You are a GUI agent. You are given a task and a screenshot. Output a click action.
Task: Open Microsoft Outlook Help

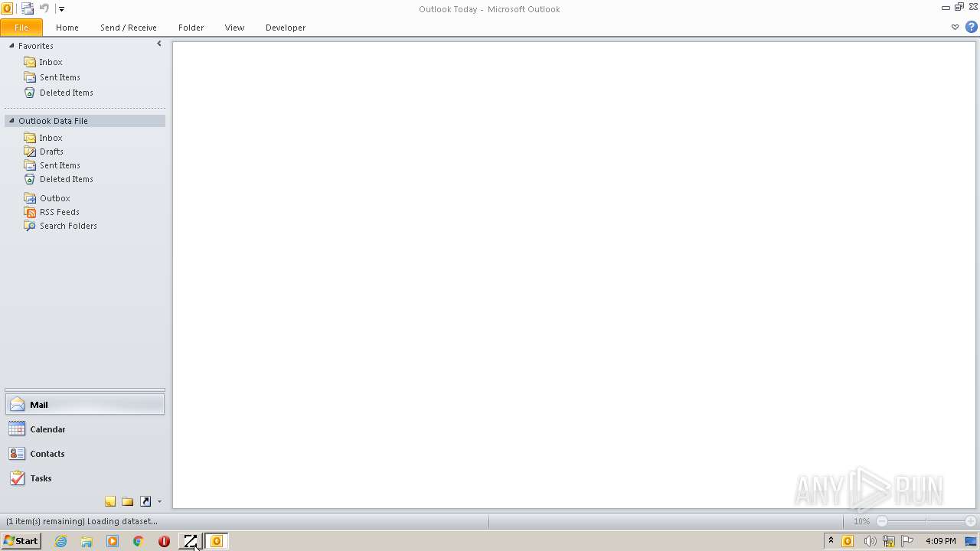pos(971,27)
